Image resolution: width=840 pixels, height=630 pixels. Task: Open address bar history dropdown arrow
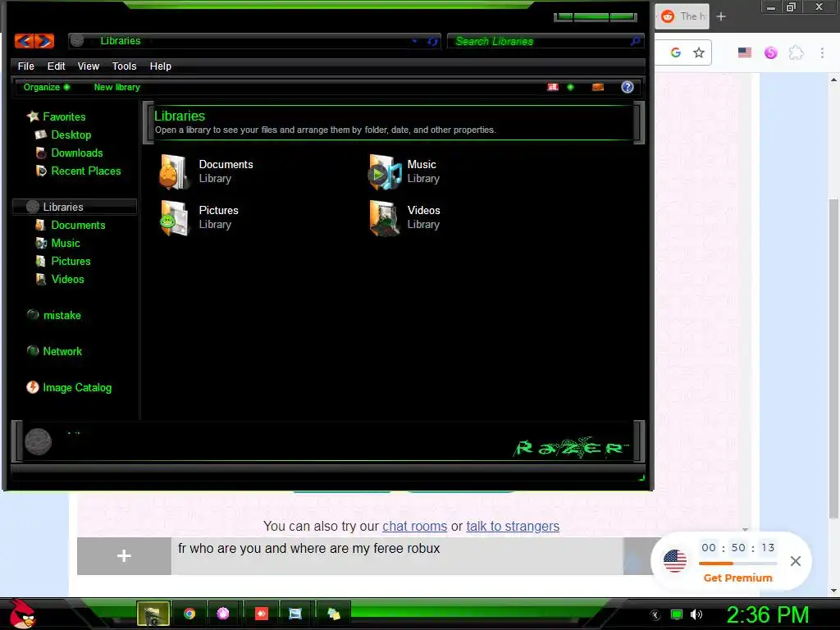coord(414,41)
